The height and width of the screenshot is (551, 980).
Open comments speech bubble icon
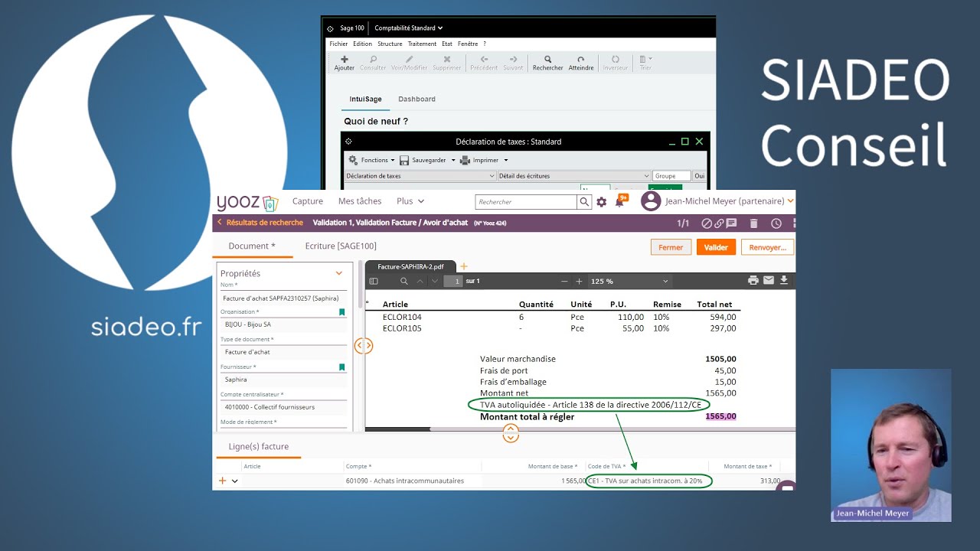click(731, 223)
